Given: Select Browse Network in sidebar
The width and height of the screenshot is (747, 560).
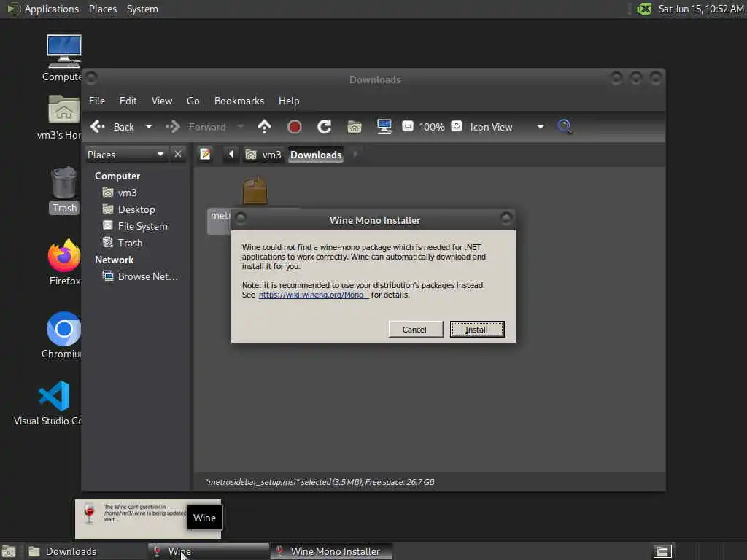Looking at the screenshot, I should (141, 276).
